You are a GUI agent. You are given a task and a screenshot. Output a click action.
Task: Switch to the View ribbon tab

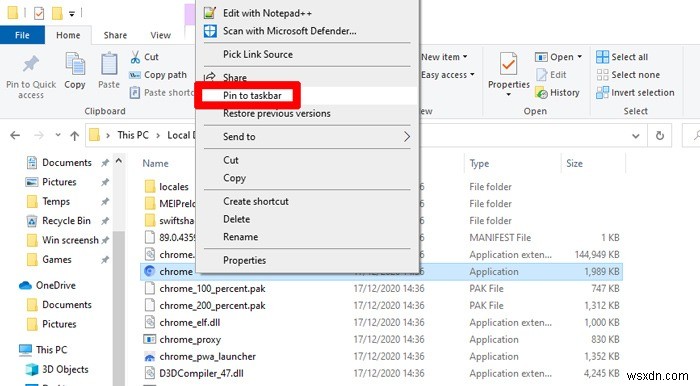[160, 35]
